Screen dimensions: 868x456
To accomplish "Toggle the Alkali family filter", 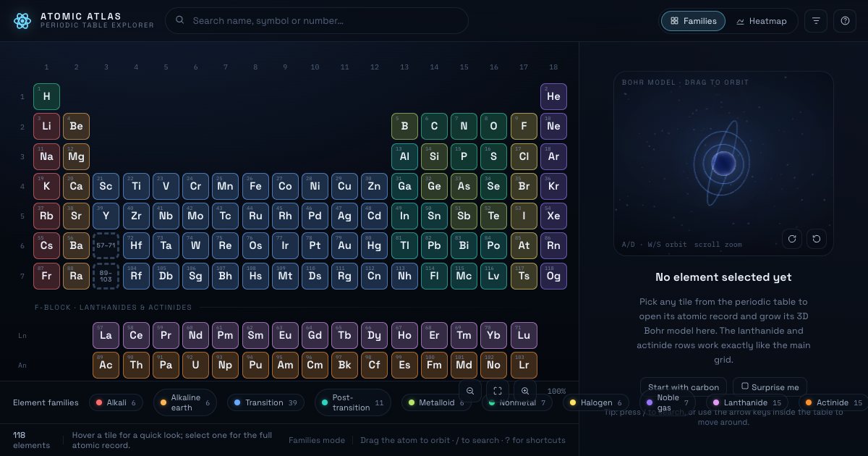I will click(x=116, y=402).
